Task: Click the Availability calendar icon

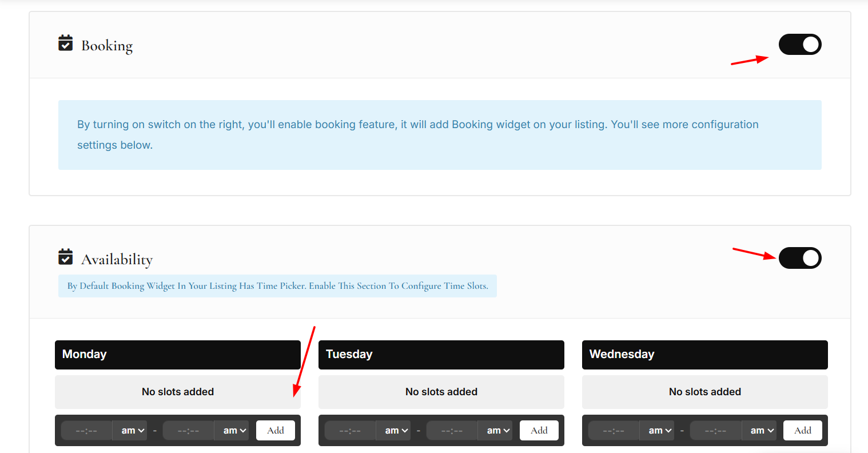Action: [x=66, y=257]
